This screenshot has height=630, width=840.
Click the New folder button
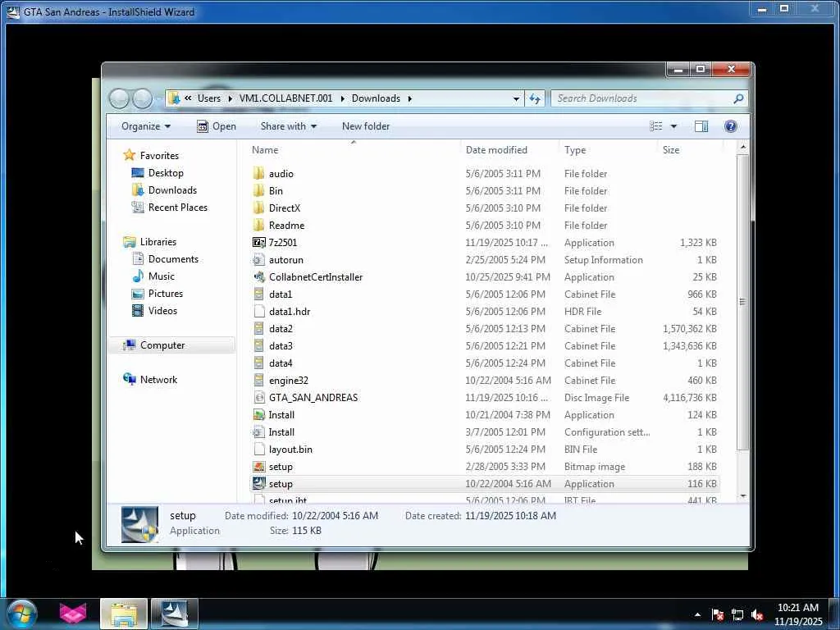pyautogui.click(x=366, y=126)
